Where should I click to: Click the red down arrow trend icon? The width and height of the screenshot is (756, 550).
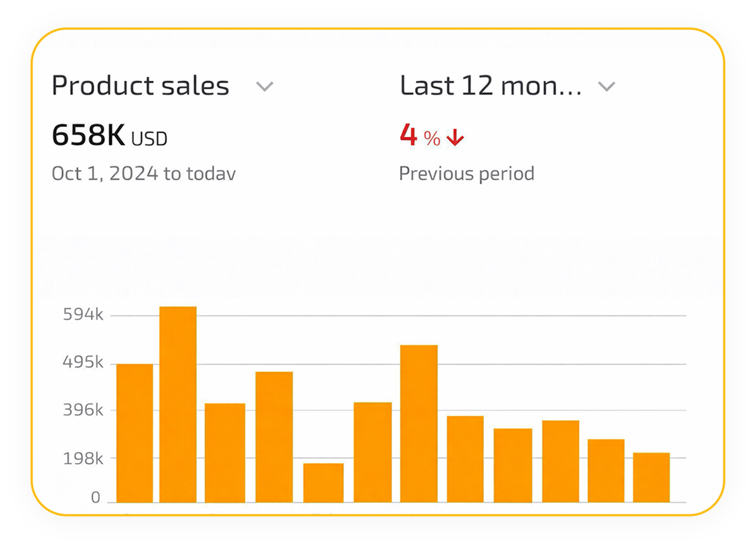pyautogui.click(x=455, y=138)
